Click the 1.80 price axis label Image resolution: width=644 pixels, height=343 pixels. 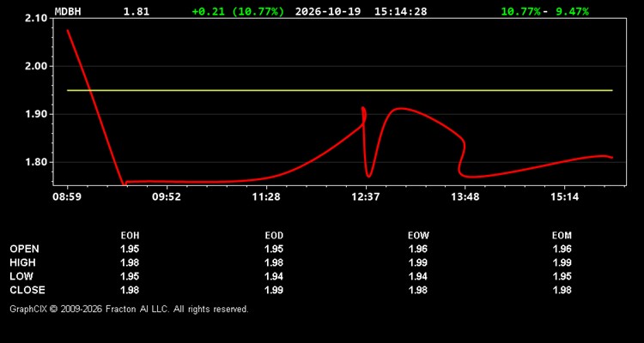[x=38, y=162]
